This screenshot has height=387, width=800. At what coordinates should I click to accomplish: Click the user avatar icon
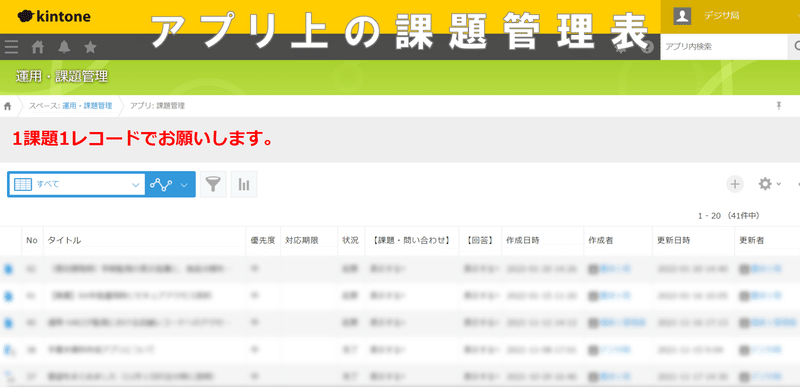682,16
